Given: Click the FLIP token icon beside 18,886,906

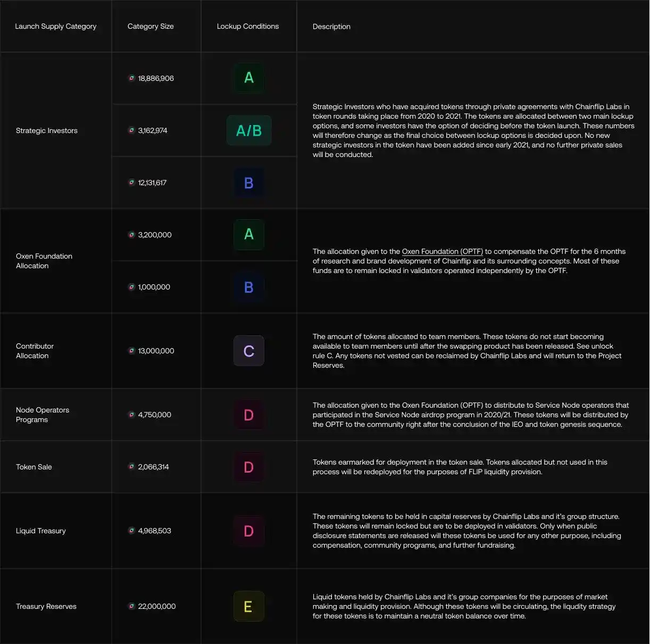Looking at the screenshot, I should click(x=131, y=78).
